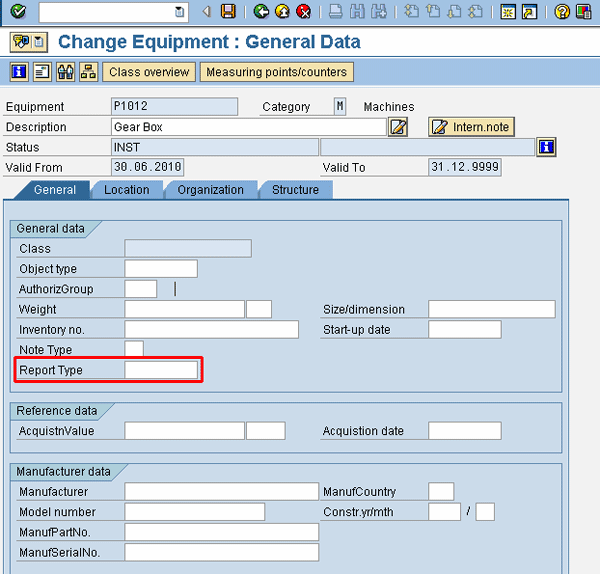Click the binoculars icon in application toolbar
600x574 pixels.
[x=66, y=72]
